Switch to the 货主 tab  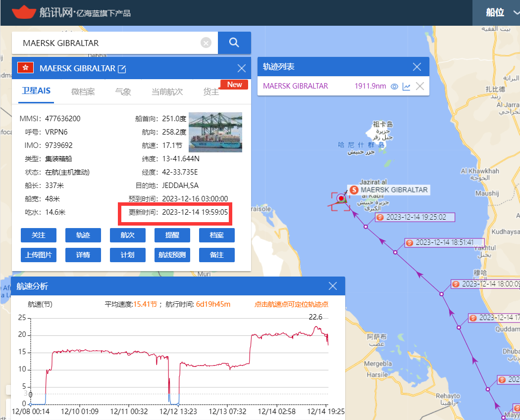pyautogui.click(x=211, y=92)
